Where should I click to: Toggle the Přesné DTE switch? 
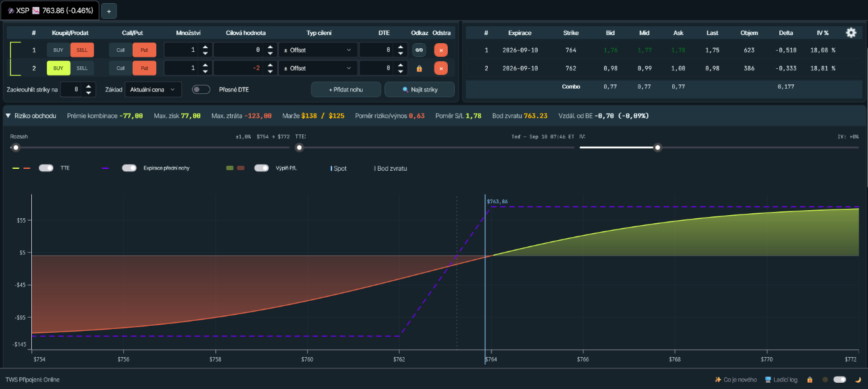[x=201, y=89]
